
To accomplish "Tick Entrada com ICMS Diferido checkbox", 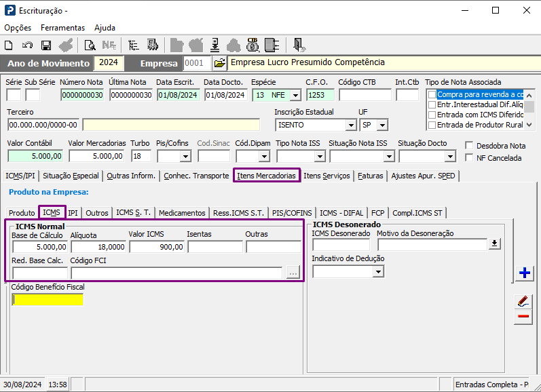I will tap(432, 115).
